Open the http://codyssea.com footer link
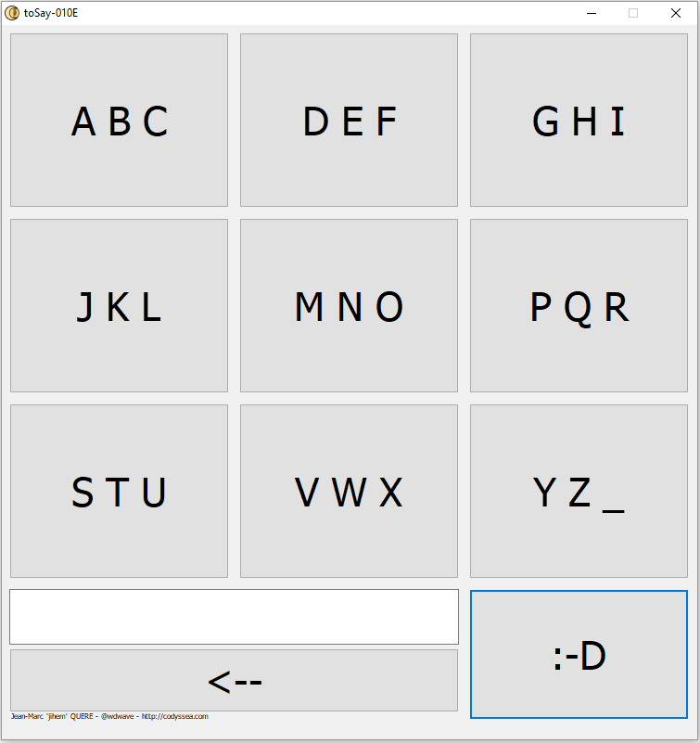The height and width of the screenshot is (743, 700). (174, 716)
